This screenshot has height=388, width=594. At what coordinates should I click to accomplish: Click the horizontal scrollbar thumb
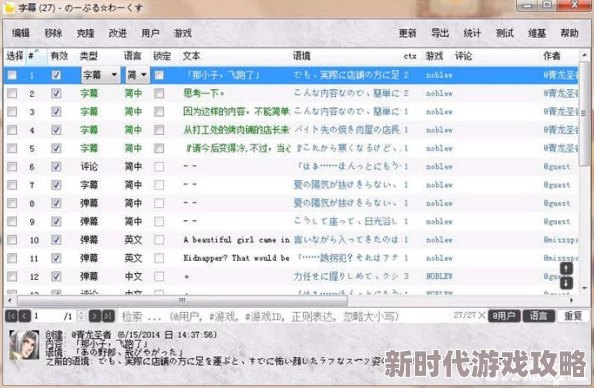point(182,300)
